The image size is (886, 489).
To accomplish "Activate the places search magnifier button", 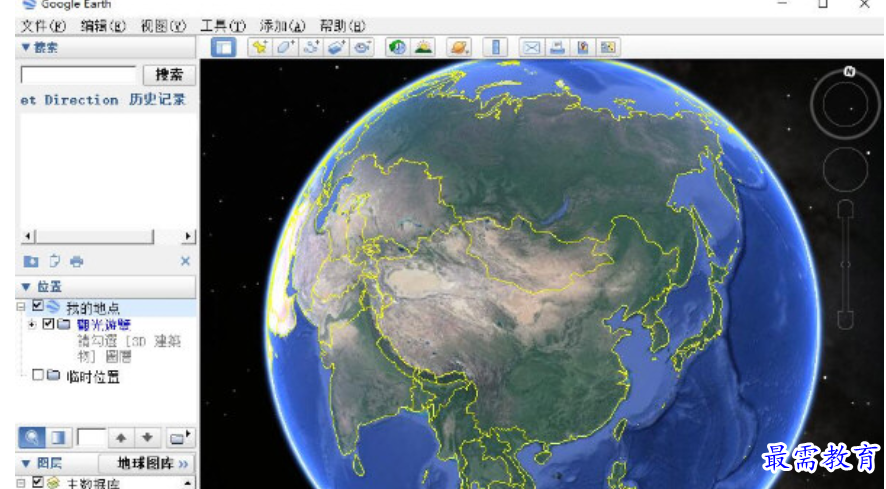I will [32, 438].
